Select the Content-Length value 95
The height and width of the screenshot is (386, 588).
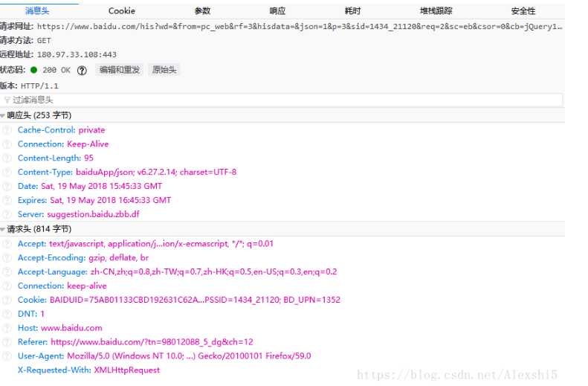point(89,158)
